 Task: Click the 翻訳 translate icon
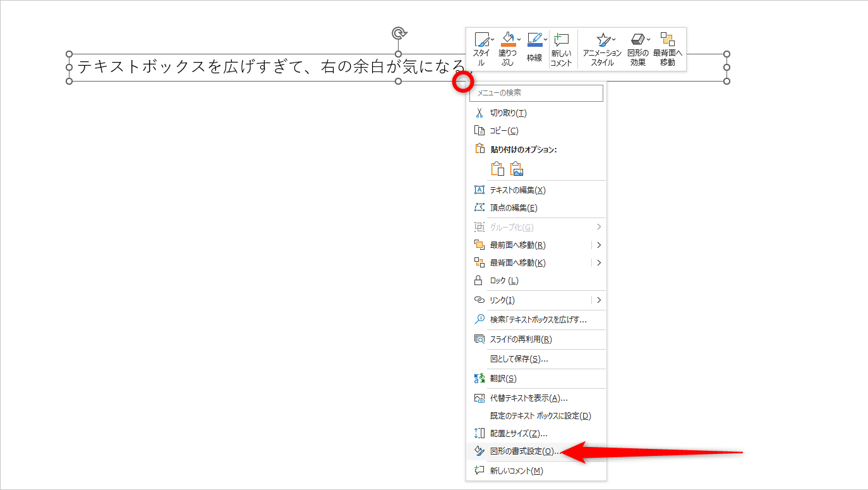point(479,378)
